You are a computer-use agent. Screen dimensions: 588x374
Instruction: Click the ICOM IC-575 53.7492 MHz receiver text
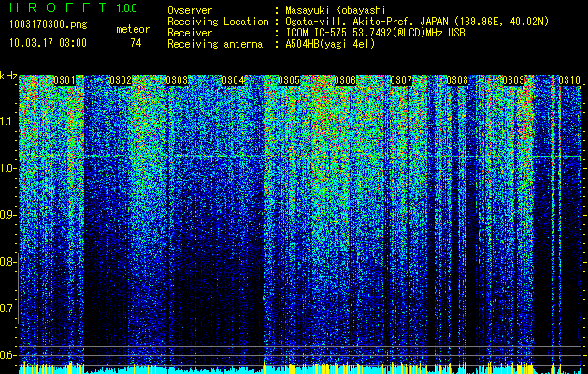[x=375, y=33]
